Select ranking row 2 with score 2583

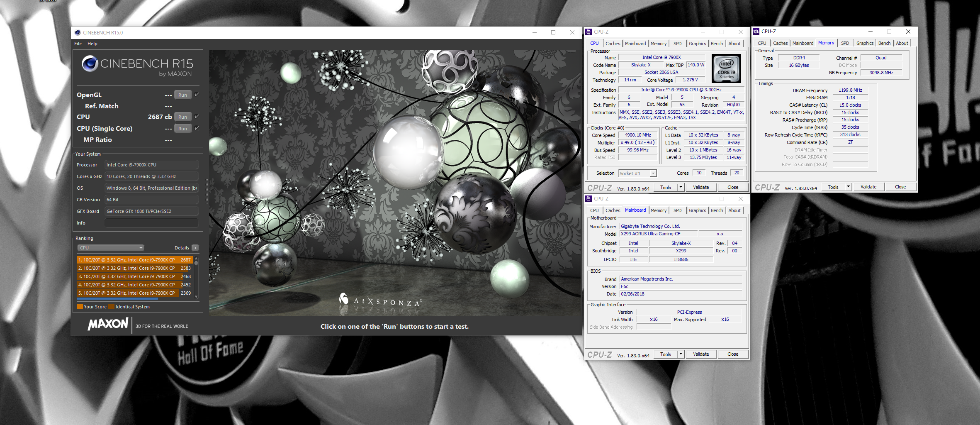pyautogui.click(x=134, y=268)
